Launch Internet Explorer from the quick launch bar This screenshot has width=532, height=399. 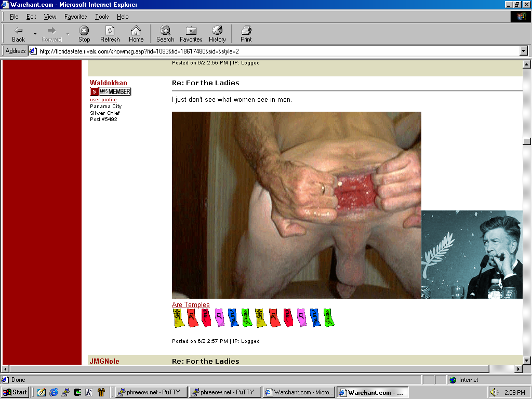[x=54, y=392]
